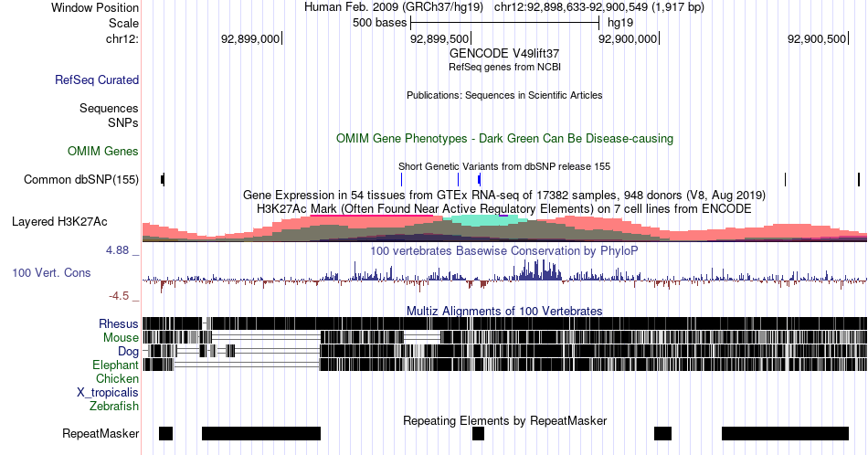Screen dimensions: 868x455
Task: Click 100 vertebrates Basewise Conservation by PhyloP title
Action: pos(504,250)
